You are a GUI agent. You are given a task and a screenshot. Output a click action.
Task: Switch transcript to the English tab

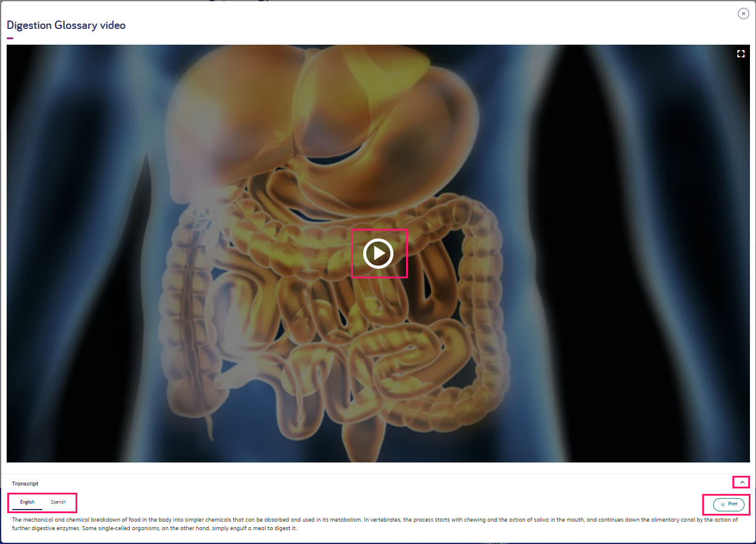(x=27, y=502)
